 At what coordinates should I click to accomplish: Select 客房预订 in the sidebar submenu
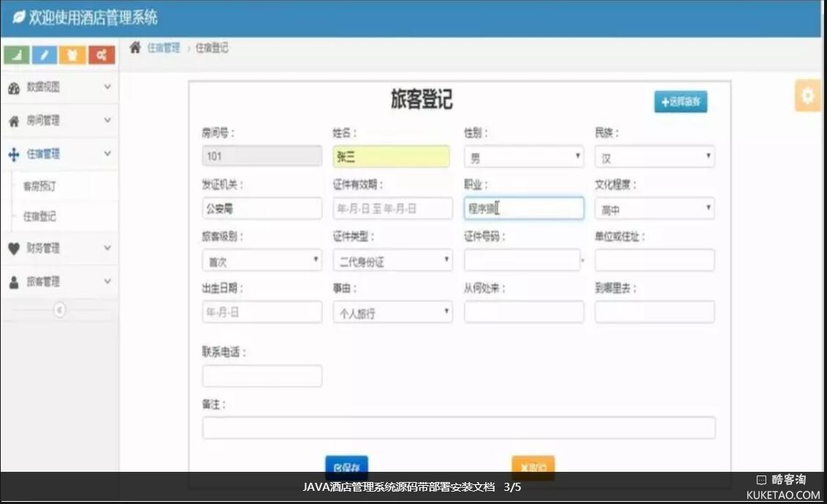(x=40, y=187)
